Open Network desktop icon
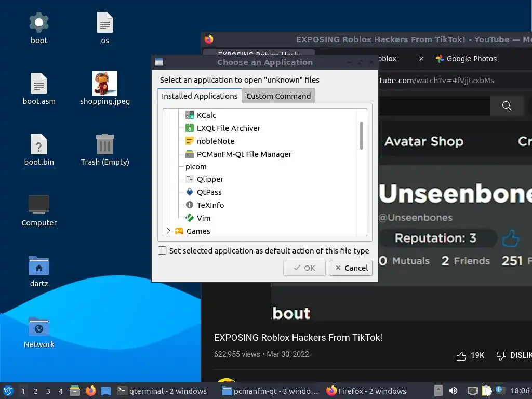532x399 pixels. [x=39, y=332]
